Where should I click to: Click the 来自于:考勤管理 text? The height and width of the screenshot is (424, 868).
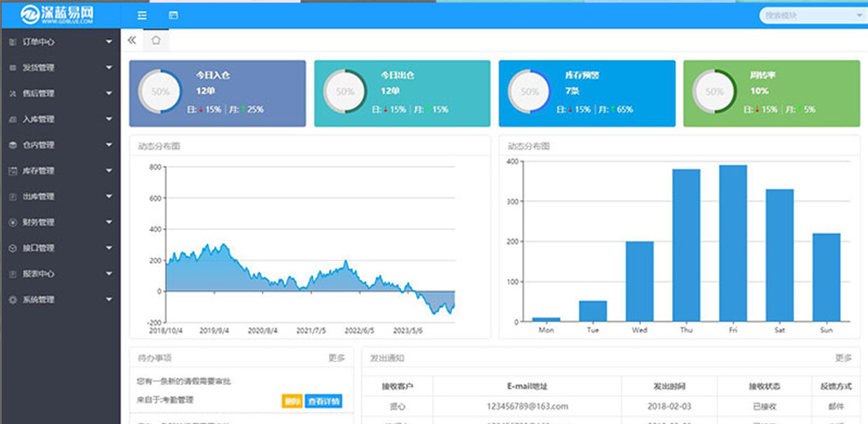click(x=165, y=399)
